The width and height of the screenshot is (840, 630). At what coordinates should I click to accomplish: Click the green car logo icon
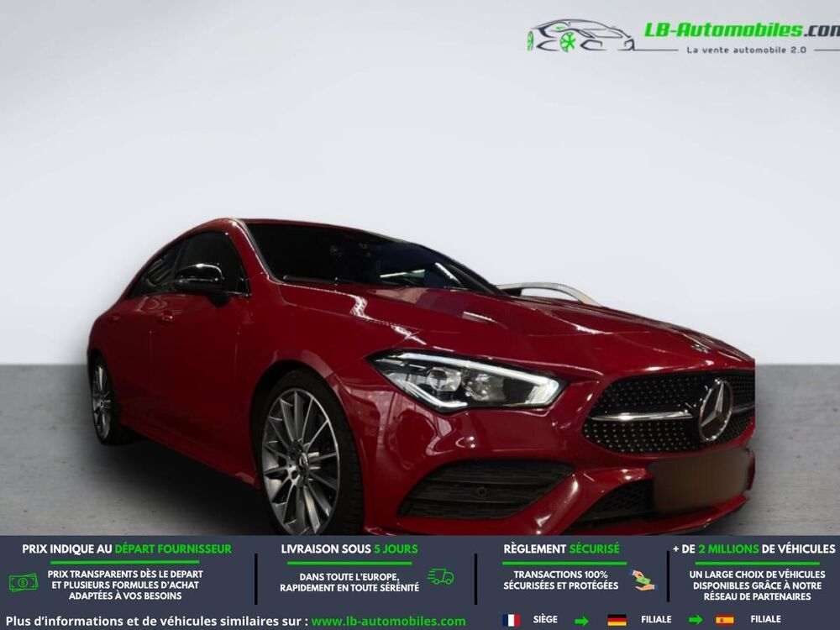point(580,36)
